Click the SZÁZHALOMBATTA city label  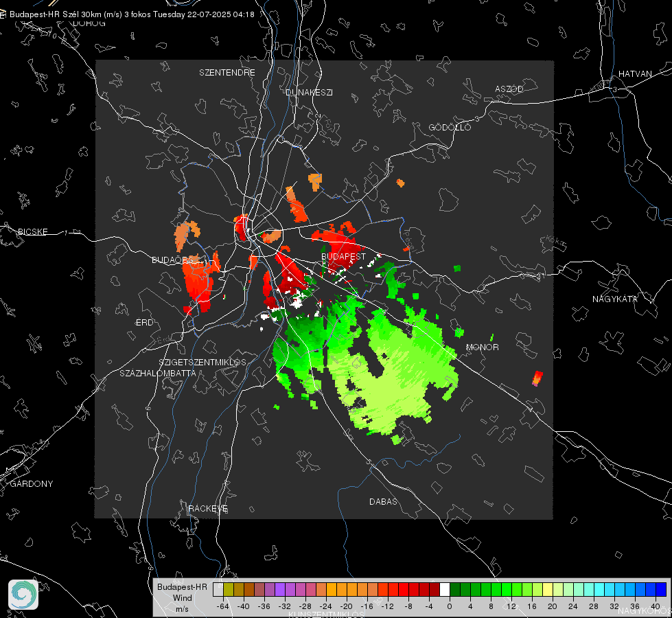pos(158,373)
